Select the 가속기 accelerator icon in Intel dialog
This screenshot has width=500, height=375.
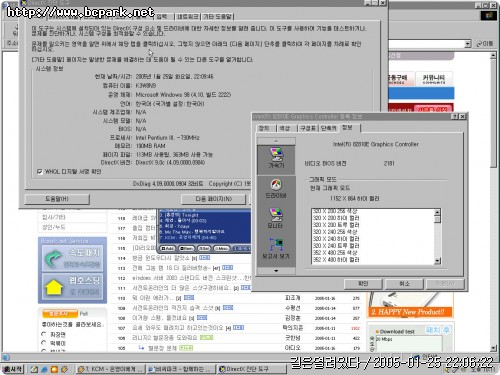pyautogui.click(x=276, y=159)
